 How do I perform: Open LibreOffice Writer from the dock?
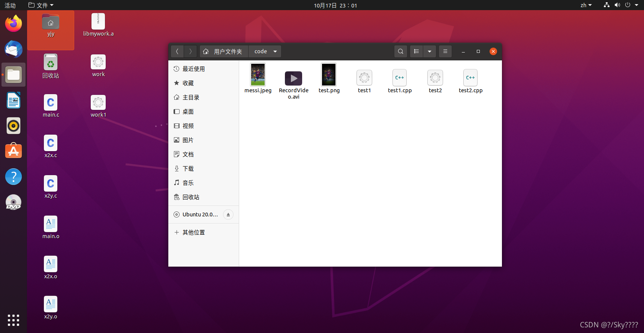(13, 100)
